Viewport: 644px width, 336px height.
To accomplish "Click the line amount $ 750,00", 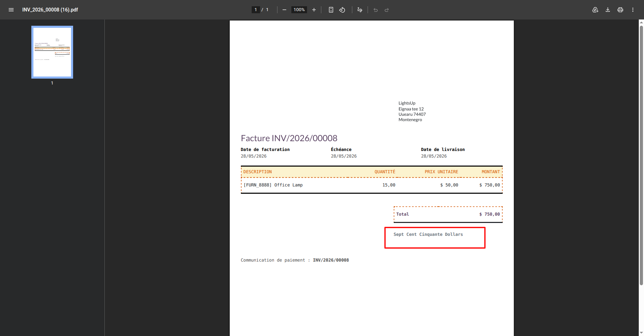I will click(x=489, y=185).
